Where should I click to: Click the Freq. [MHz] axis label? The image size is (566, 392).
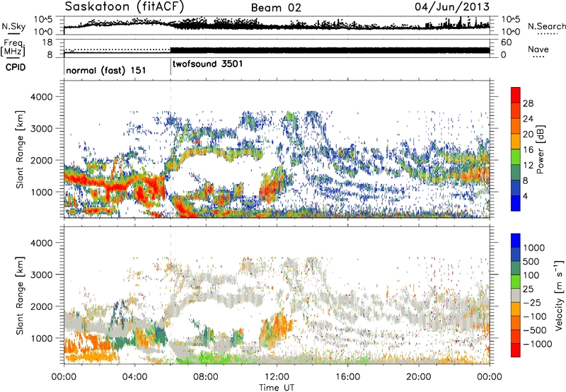[x=13, y=47]
